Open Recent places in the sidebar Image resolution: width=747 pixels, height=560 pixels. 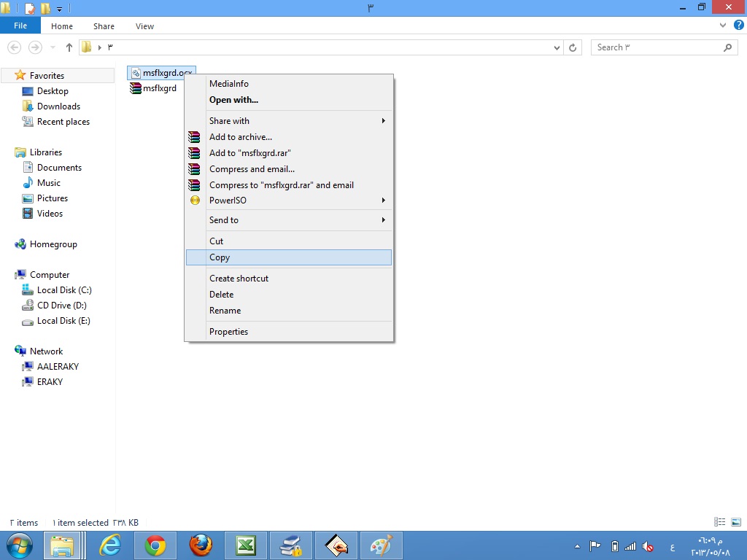63,122
